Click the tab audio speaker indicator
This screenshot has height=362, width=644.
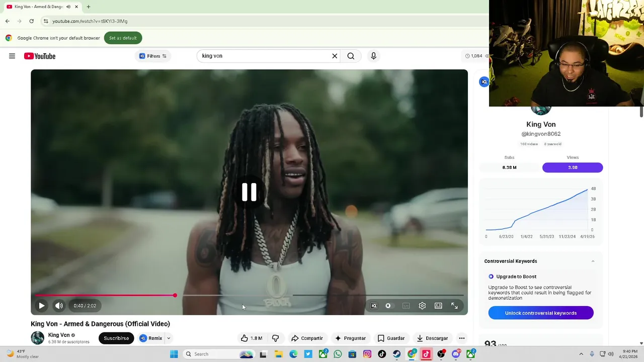(68, 7)
